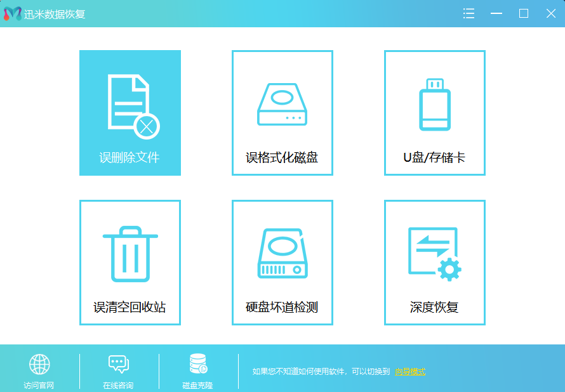Viewport: 565px width, 392px height.
Task: Start 深度恢复 via the deep recovery icon
Action: pos(434,254)
